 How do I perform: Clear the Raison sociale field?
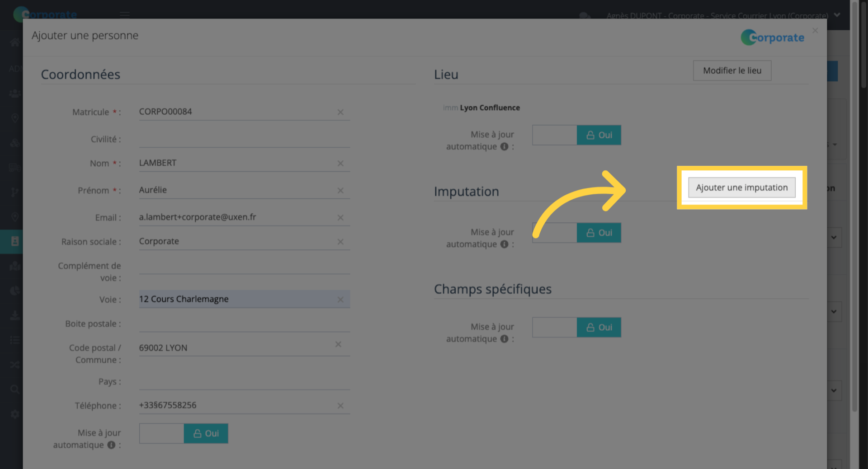click(340, 242)
